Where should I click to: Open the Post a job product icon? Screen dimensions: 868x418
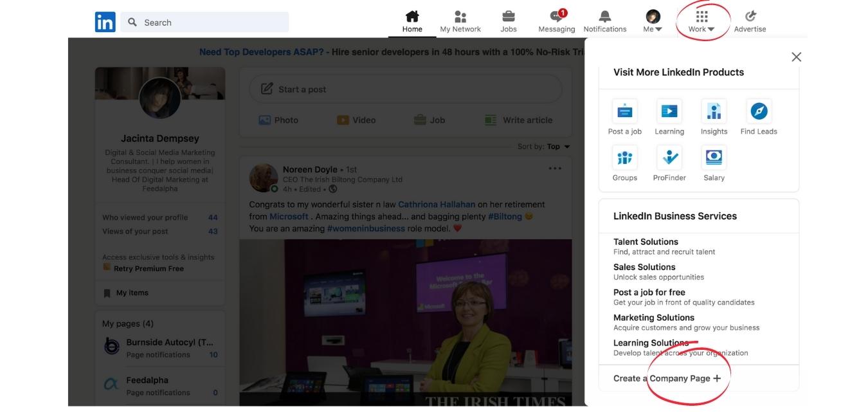pyautogui.click(x=624, y=111)
